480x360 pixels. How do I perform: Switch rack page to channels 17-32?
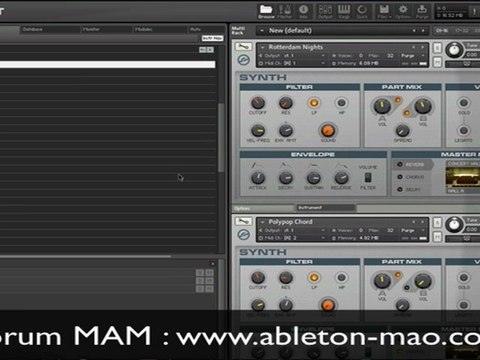[x=462, y=31]
